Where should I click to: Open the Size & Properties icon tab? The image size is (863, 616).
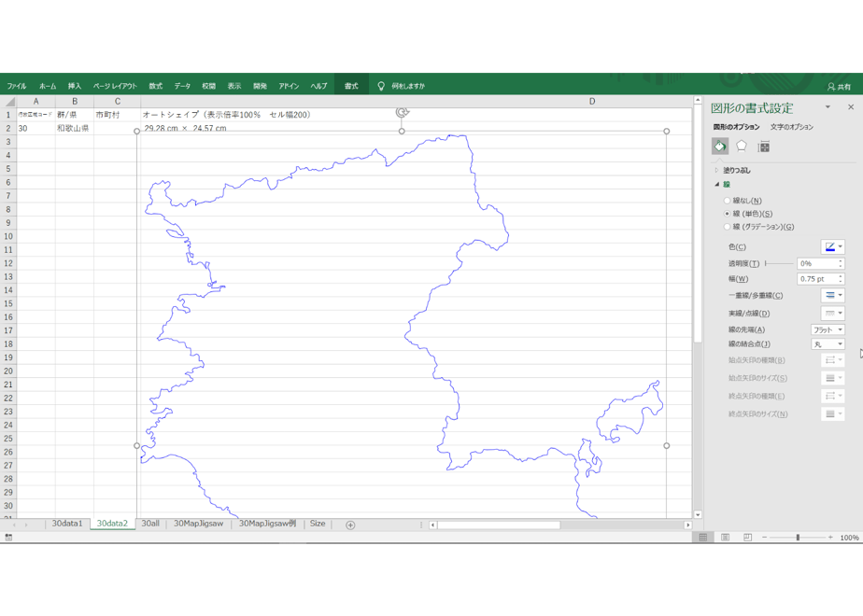764,147
